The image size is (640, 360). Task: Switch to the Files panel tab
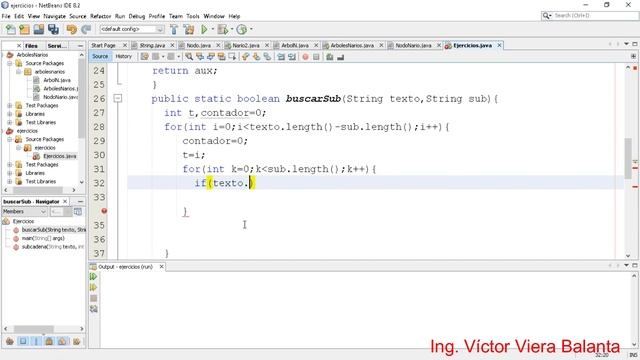pos(31,46)
